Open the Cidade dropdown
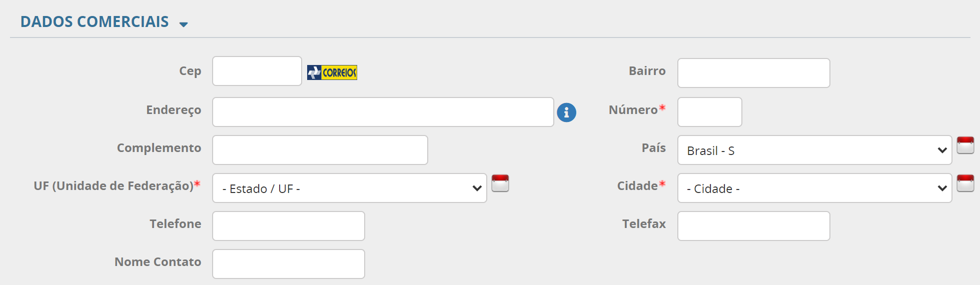This screenshot has height=285, width=980. (814, 188)
